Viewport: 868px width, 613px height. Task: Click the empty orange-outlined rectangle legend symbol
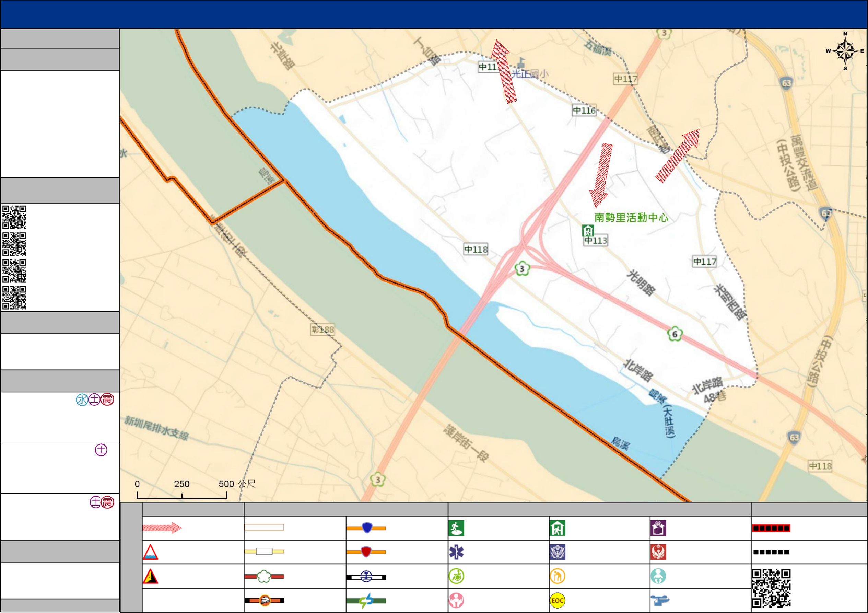[x=264, y=527]
